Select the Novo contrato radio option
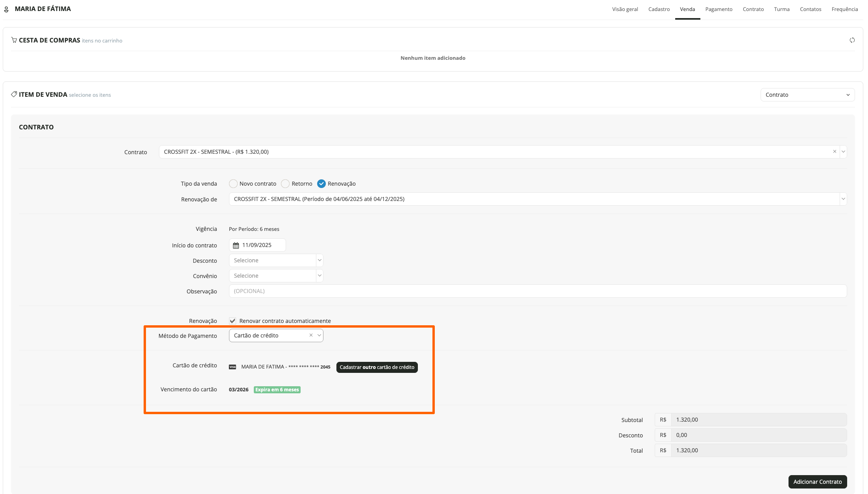The width and height of the screenshot is (868, 494). 233,184
